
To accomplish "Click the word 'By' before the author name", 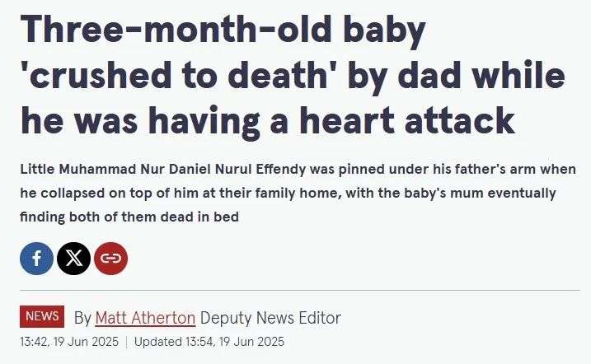I will pos(82,319).
